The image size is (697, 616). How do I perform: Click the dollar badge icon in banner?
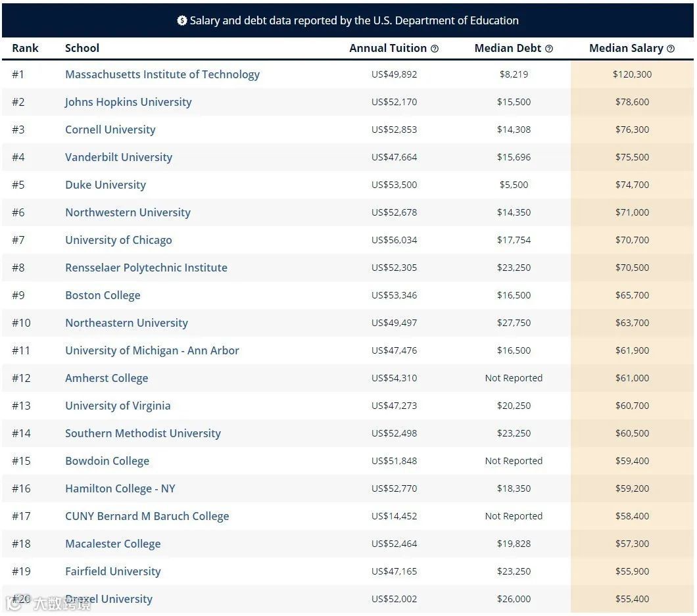[x=181, y=20]
